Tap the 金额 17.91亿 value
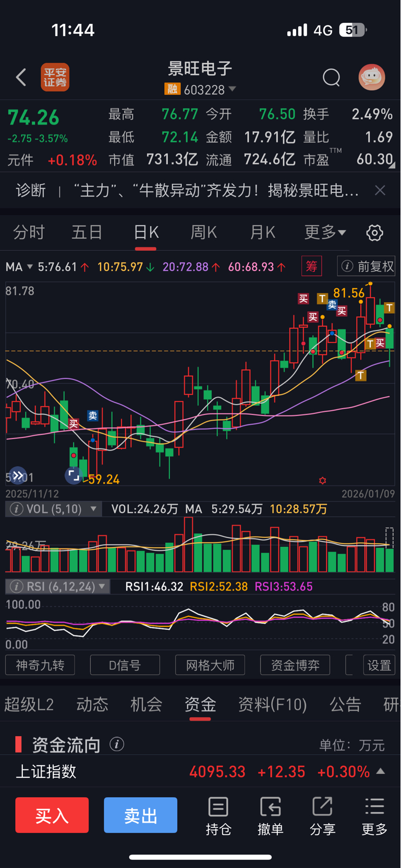 270,137
